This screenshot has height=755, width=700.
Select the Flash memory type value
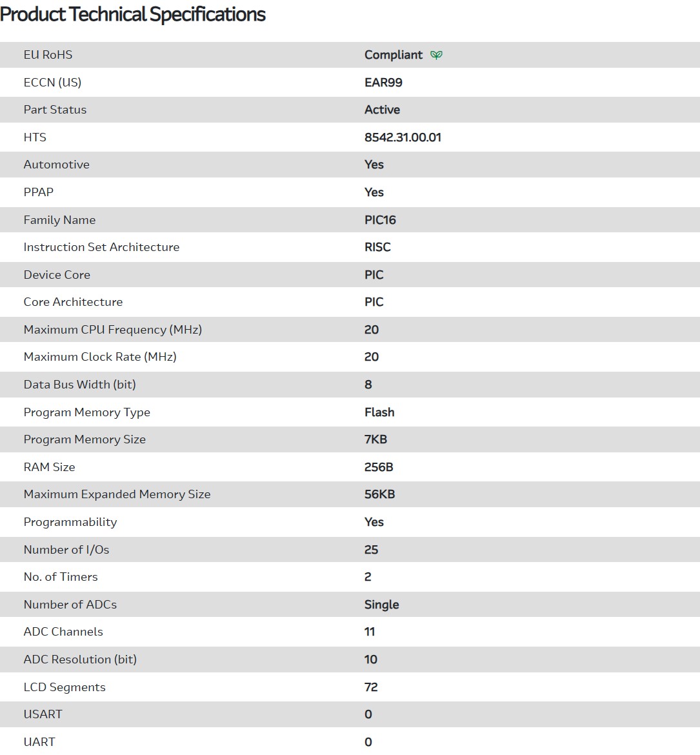tap(379, 412)
